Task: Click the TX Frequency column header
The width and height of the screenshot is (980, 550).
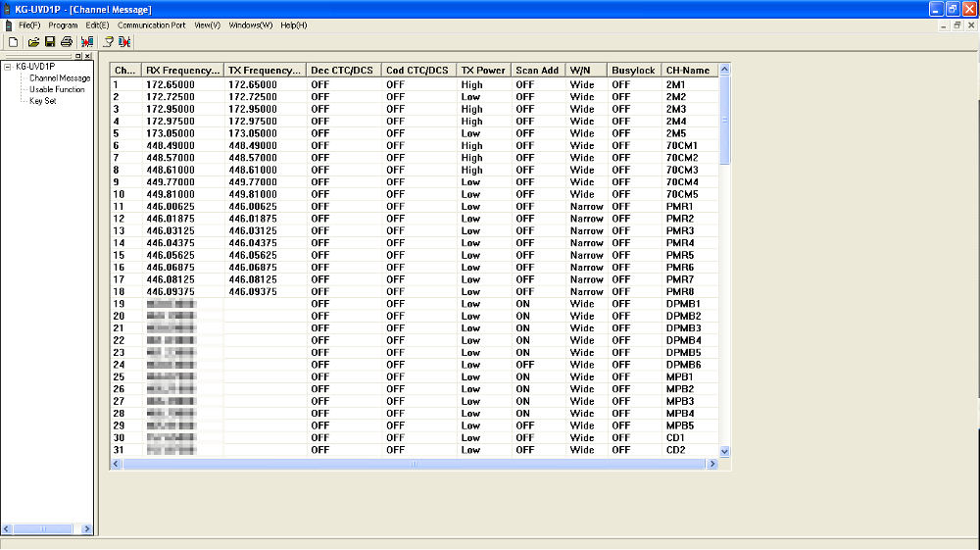Action: coord(265,70)
